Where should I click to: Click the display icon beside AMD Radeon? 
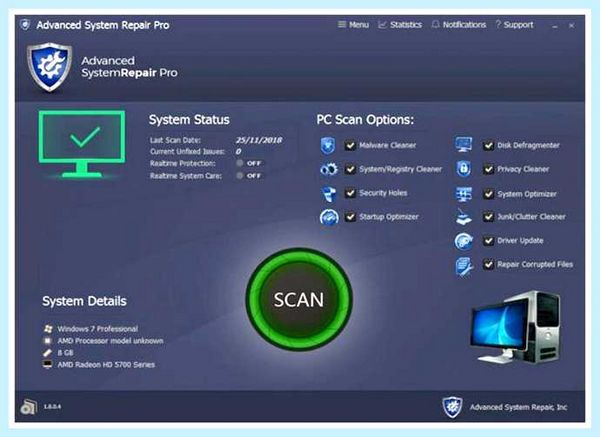pos(47,364)
